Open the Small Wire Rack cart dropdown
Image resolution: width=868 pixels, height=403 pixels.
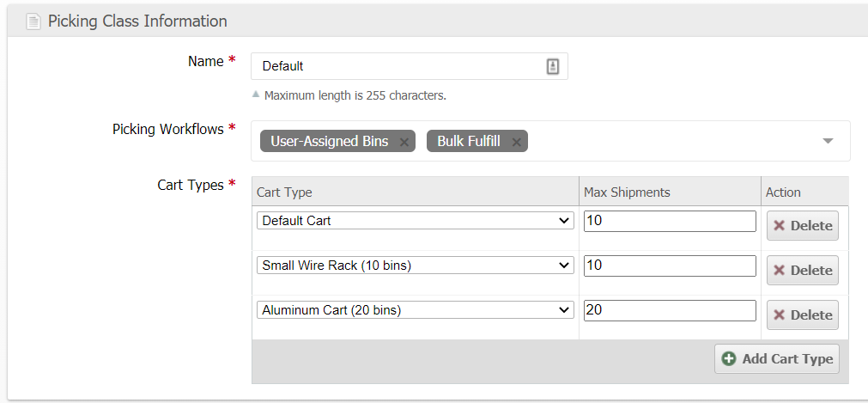pyautogui.click(x=415, y=266)
